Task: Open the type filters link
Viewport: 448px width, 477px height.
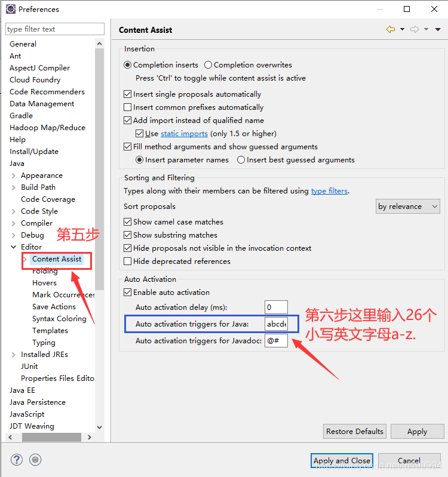Action: click(x=329, y=191)
